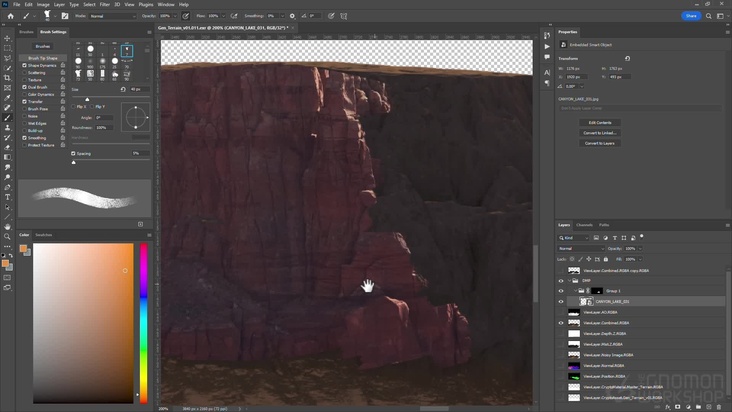Open the Kind filter dropdown
Screen dimensions: 732x412
(x=574, y=238)
